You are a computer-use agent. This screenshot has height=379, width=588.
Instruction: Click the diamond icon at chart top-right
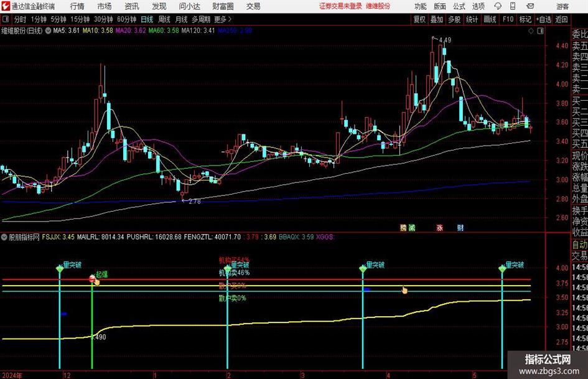coord(531,31)
